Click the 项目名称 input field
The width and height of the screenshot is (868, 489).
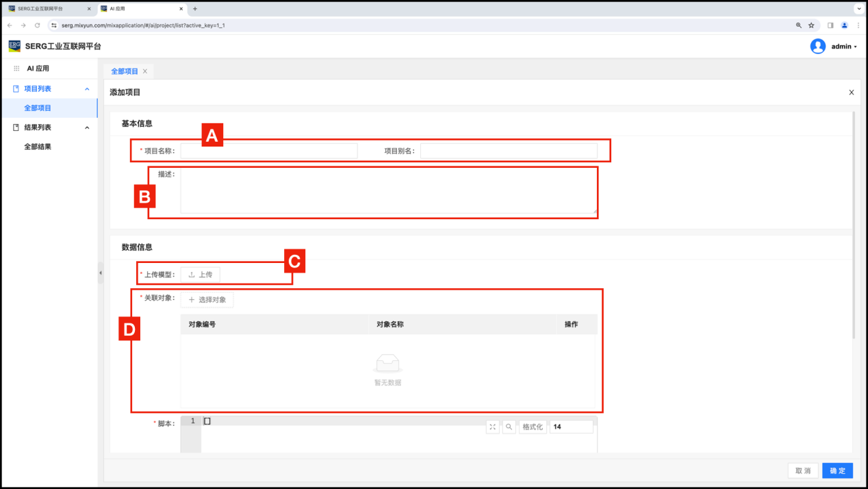(268, 151)
